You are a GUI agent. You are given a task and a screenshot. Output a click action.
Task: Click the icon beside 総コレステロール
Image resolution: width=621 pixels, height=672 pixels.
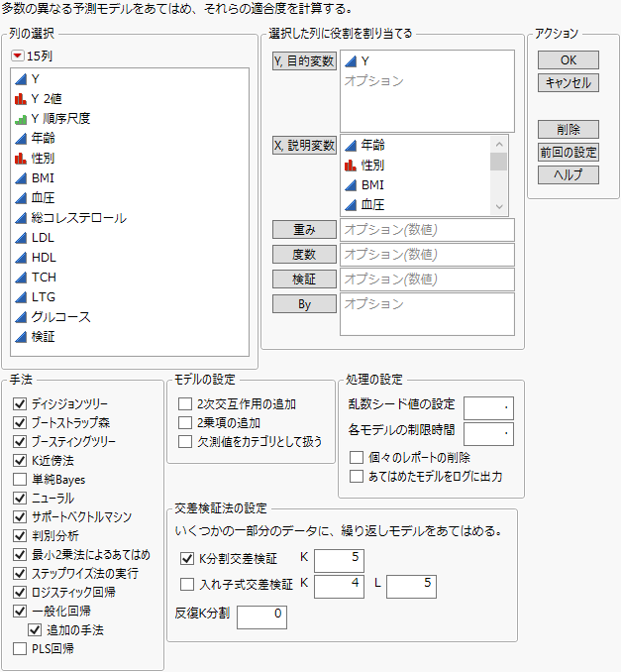21,218
